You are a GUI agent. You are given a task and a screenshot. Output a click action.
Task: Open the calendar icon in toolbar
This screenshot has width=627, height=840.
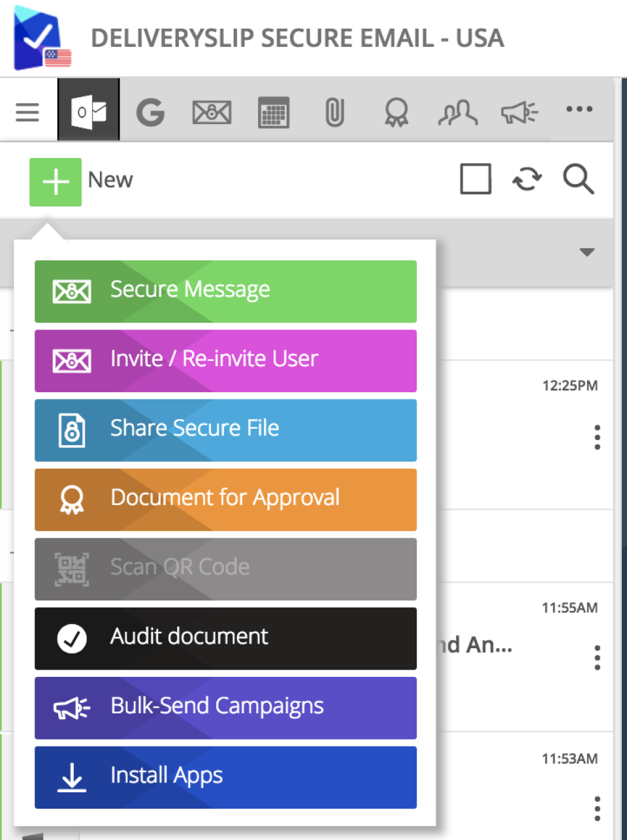(x=274, y=112)
